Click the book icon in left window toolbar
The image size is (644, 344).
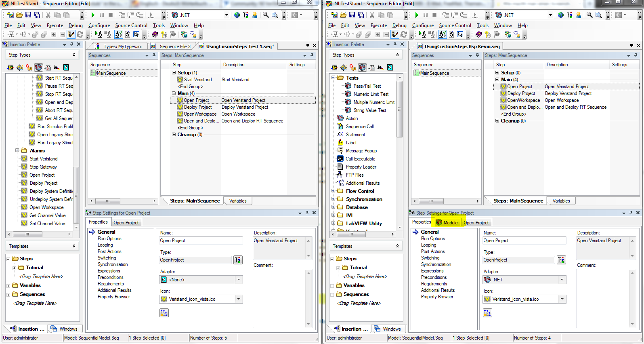[x=155, y=34]
